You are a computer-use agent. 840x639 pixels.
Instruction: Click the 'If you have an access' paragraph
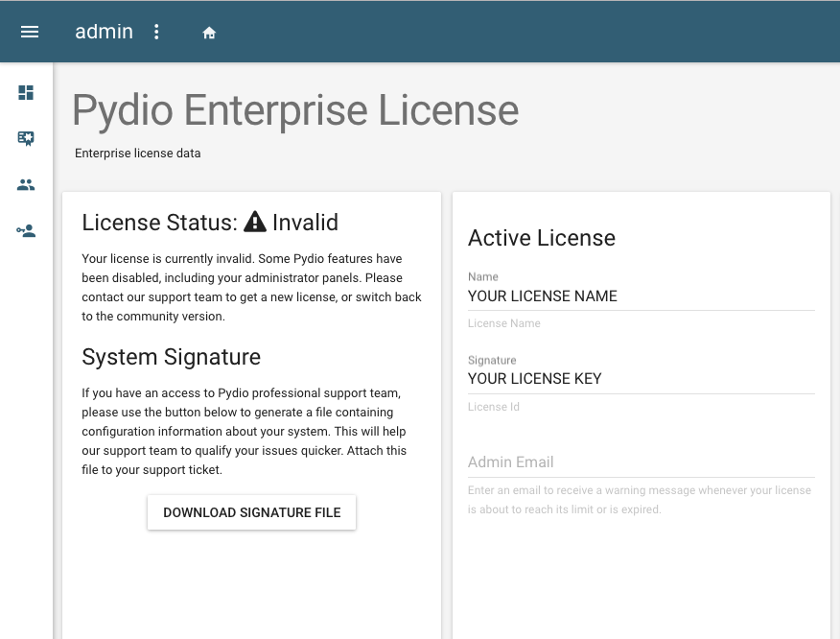coord(245,432)
